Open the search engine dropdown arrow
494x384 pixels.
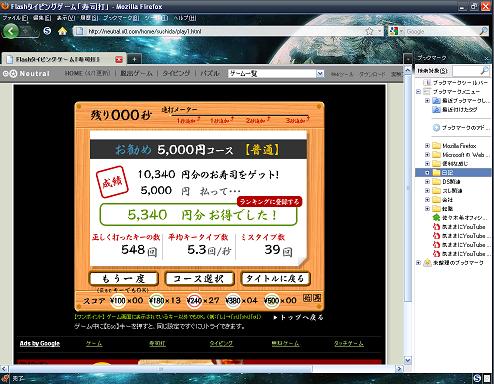pos(402,31)
